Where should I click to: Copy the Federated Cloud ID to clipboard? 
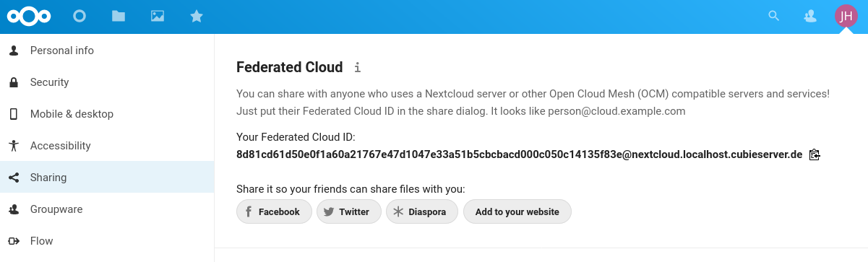(x=815, y=154)
